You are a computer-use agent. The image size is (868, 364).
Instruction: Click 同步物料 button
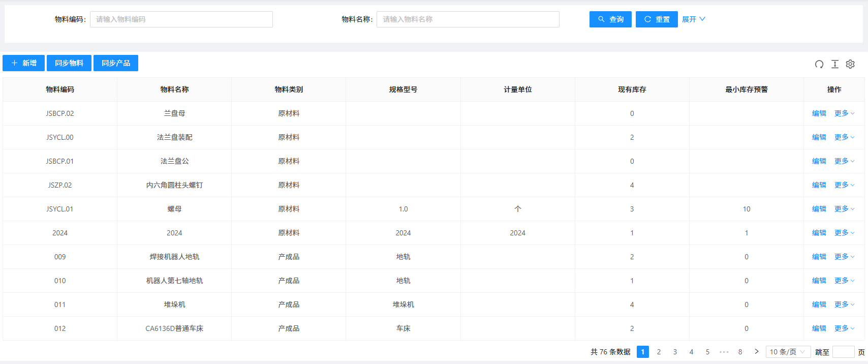tap(69, 63)
